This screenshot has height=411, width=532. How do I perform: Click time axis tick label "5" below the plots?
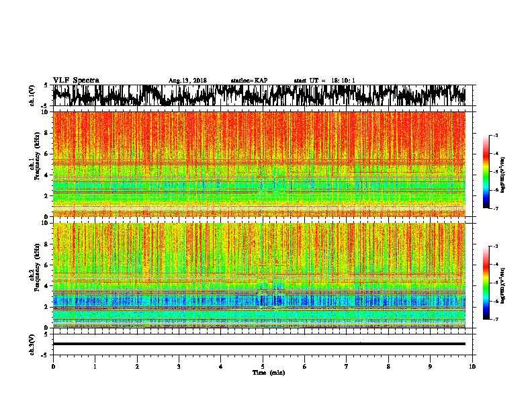point(263,367)
